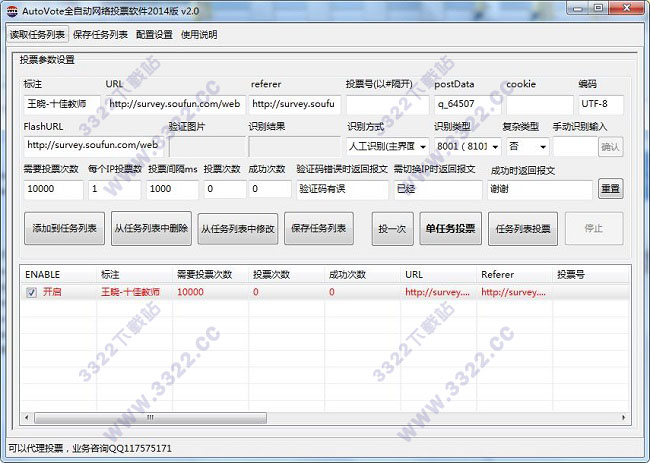Click the URL input field
The width and height of the screenshot is (650, 463).
tap(175, 104)
